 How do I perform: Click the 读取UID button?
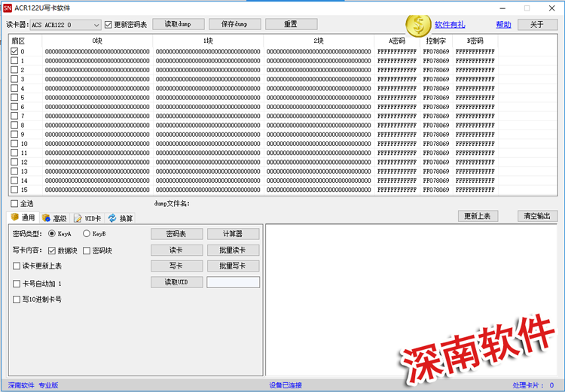(177, 282)
